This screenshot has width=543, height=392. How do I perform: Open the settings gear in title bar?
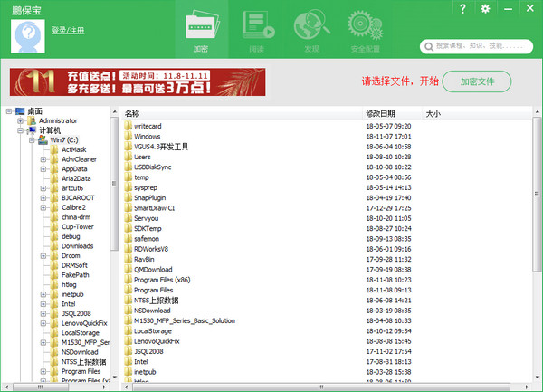coord(485,9)
